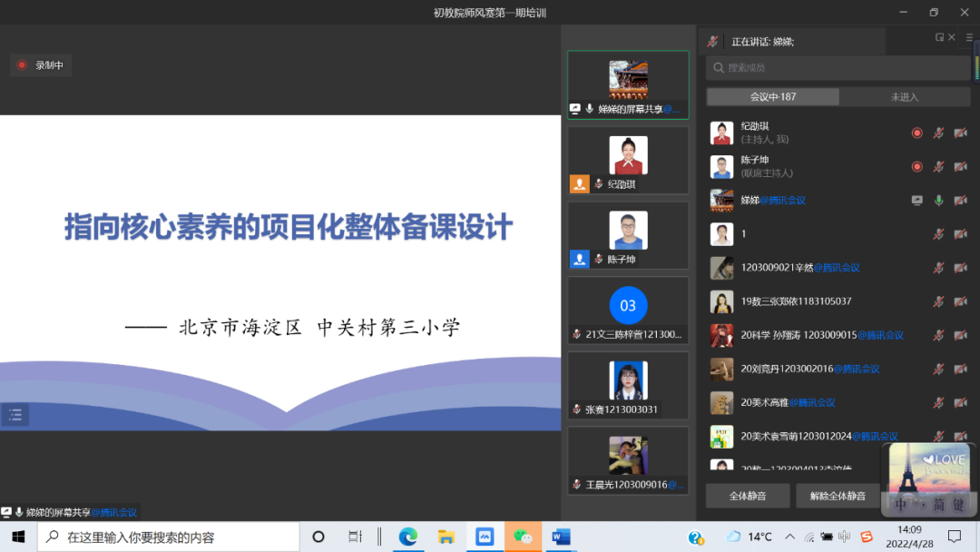This screenshot has height=552, width=980.
Task: Toggle camera for 20刘竞丹1203002016
Action: [x=961, y=369]
